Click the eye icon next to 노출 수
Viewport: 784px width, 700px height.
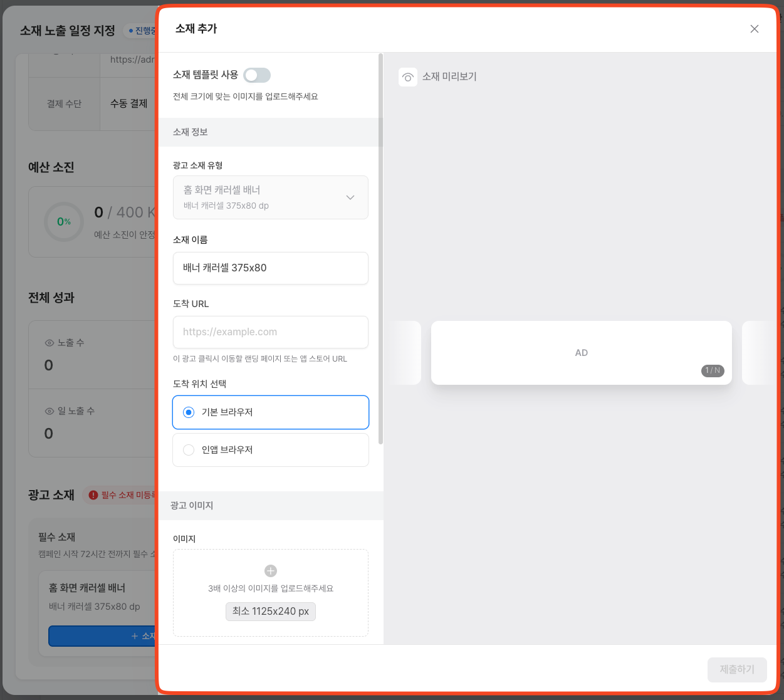(x=50, y=343)
